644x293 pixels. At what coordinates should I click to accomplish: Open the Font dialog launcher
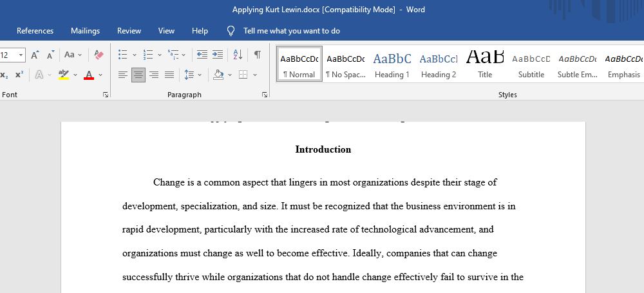(106, 95)
